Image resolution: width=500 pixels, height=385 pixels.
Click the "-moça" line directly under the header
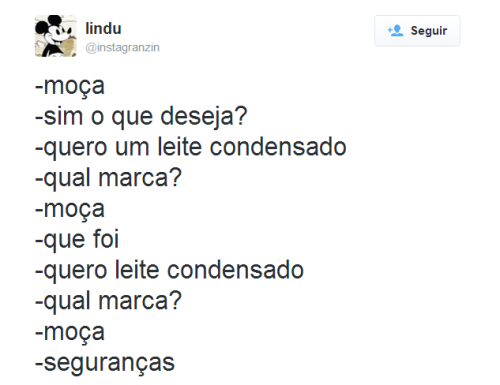(70, 87)
